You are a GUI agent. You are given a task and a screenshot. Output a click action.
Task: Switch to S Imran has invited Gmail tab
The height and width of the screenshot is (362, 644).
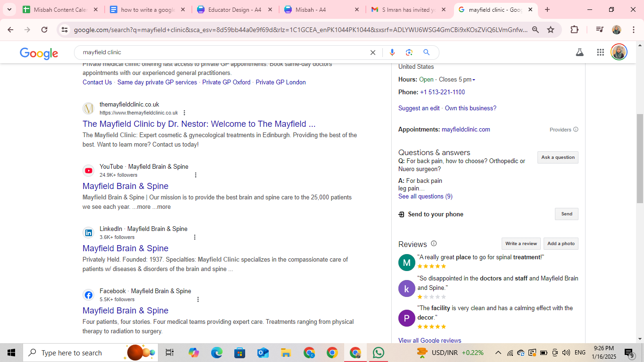pos(409,9)
